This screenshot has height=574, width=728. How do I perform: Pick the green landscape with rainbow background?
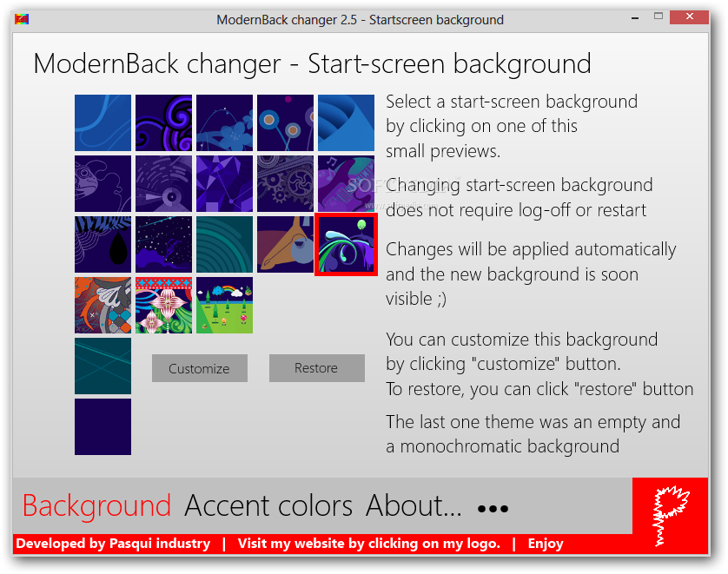coord(224,306)
